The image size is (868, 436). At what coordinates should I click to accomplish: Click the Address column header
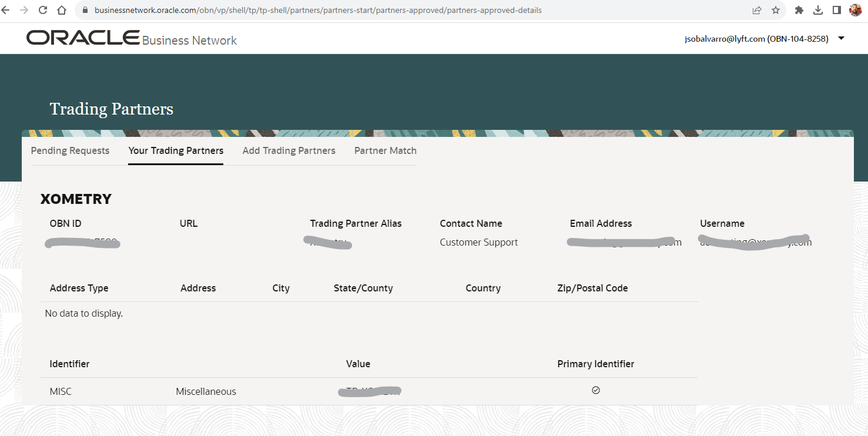[x=198, y=288]
